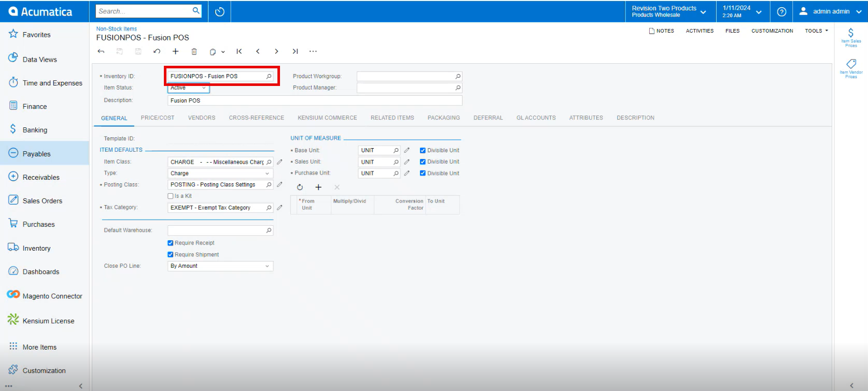The height and width of the screenshot is (391, 868).
Task: Add a new record with the plus icon
Action: click(x=176, y=51)
